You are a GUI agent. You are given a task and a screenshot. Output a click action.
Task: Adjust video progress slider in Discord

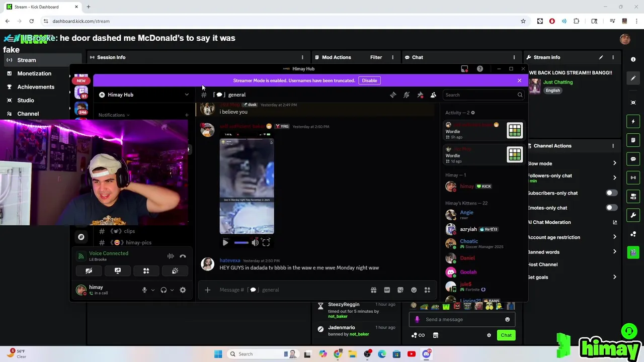click(x=242, y=243)
